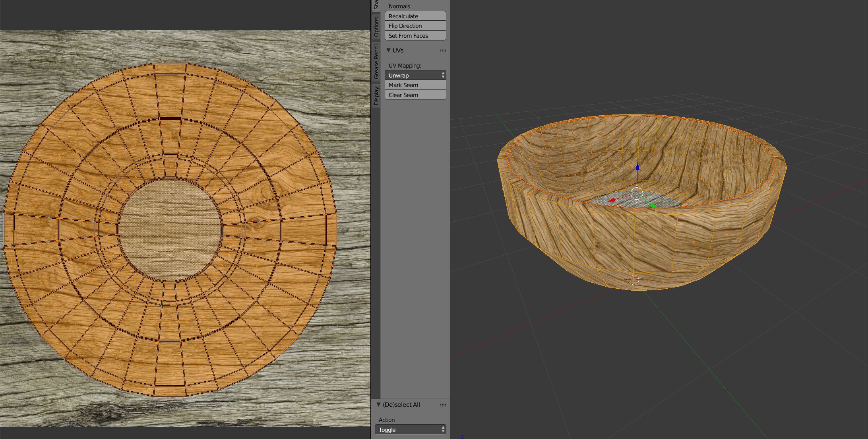Click the Recalculate normals button
This screenshot has width=868, height=439.
[415, 16]
